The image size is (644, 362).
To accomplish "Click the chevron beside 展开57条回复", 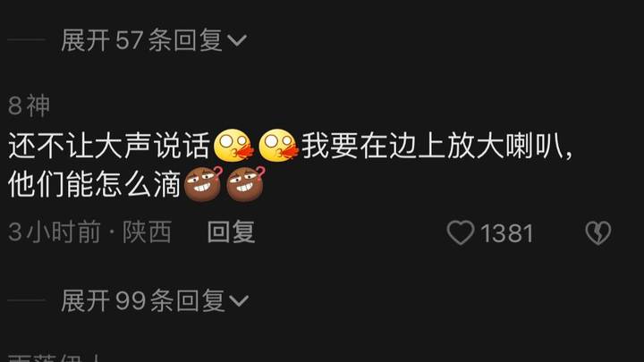I will pos(237,40).
